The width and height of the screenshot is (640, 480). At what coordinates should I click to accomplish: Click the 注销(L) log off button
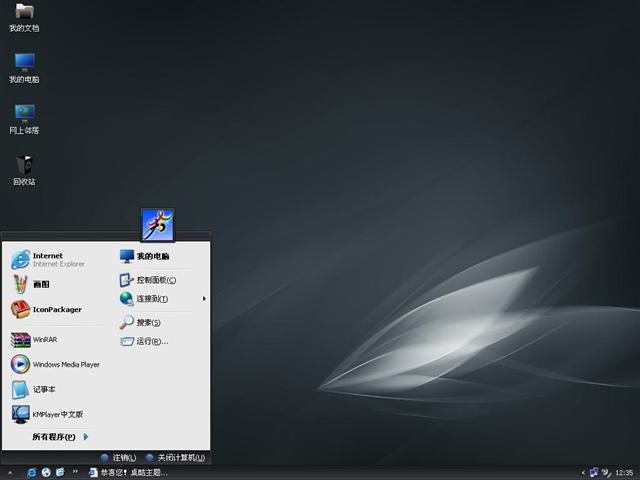(x=118, y=458)
